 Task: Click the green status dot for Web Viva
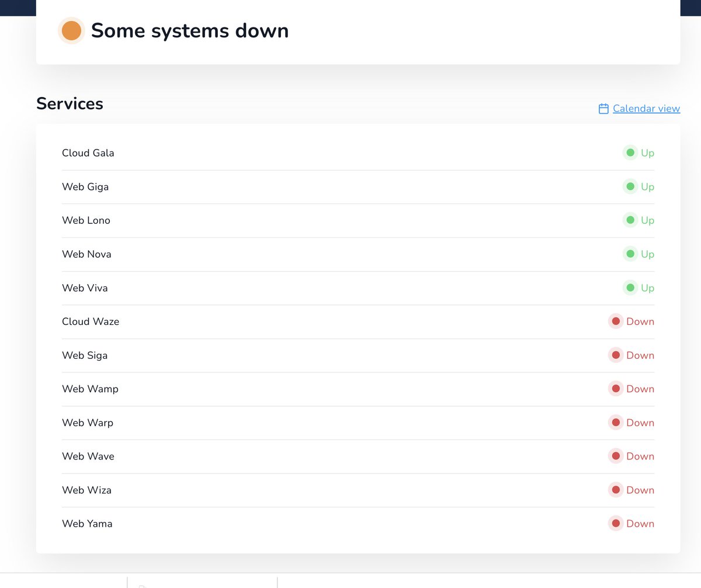click(630, 288)
